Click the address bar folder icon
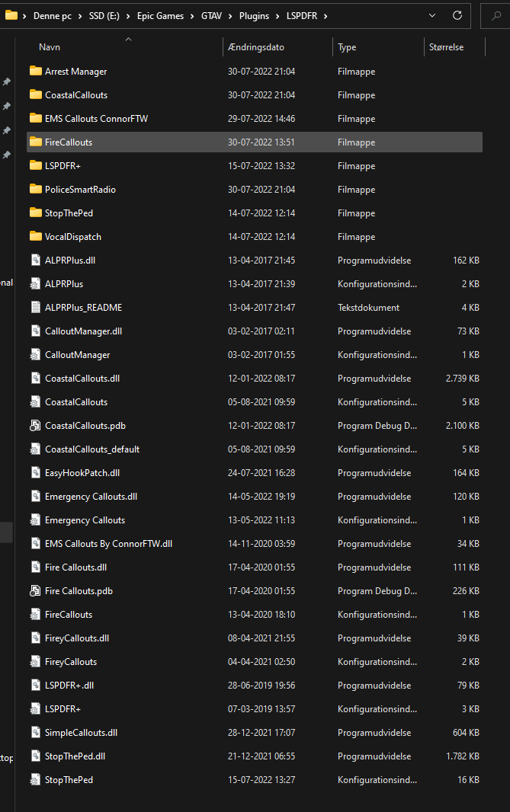510x812 pixels. [11, 15]
